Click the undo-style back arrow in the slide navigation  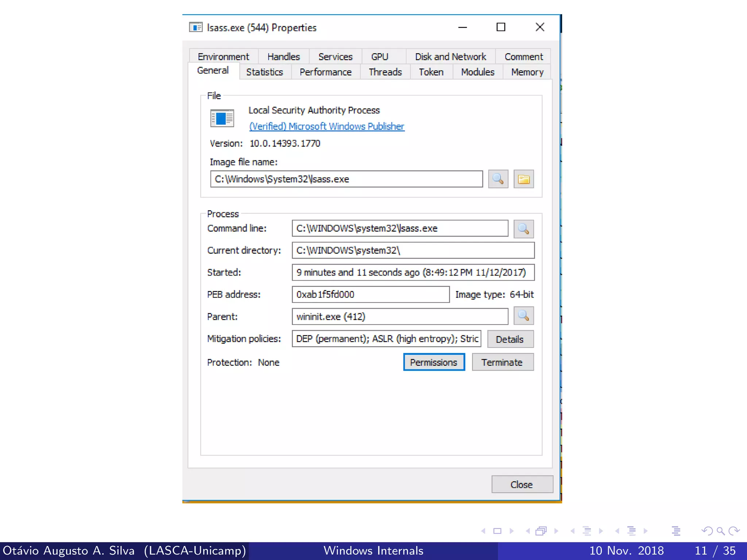click(x=707, y=531)
